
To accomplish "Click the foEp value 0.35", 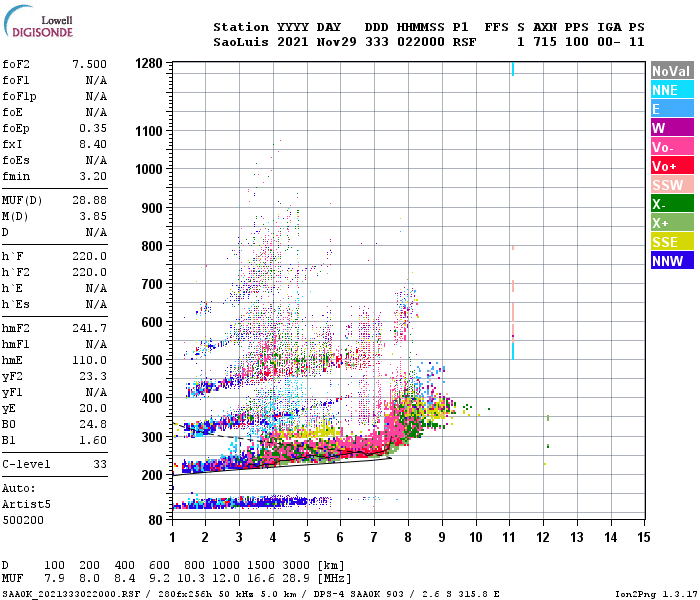I will click(93, 129).
